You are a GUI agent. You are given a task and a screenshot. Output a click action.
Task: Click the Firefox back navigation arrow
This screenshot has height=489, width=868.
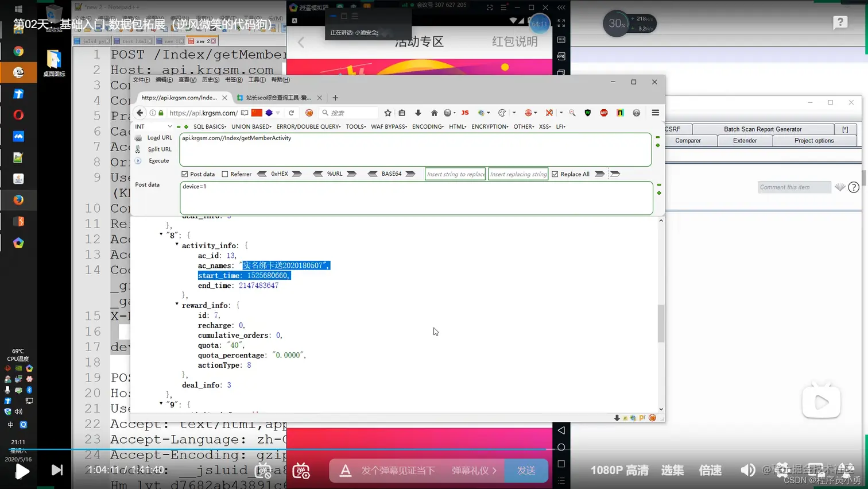(x=139, y=113)
